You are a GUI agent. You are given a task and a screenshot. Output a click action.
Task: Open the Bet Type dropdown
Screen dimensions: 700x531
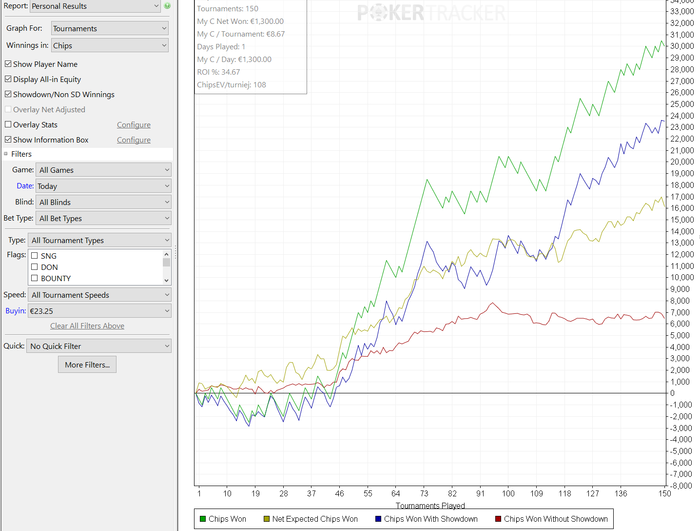point(104,218)
